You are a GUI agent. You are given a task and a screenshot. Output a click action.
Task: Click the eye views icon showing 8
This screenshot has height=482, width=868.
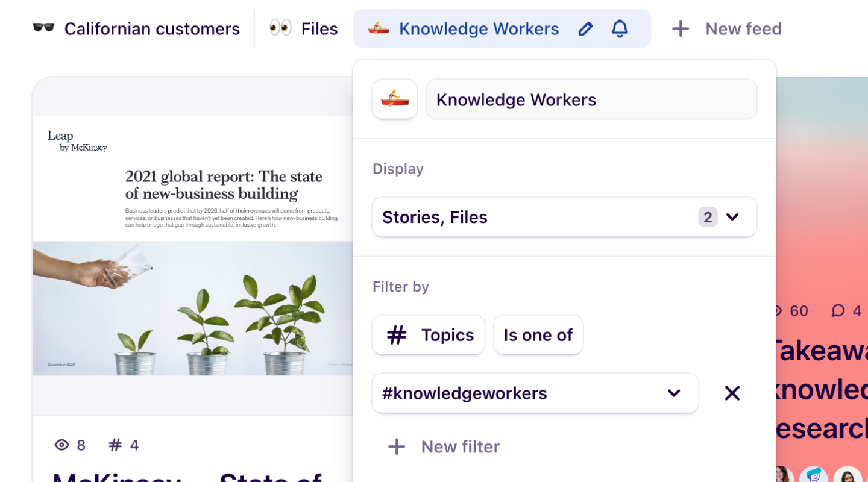tap(61, 445)
